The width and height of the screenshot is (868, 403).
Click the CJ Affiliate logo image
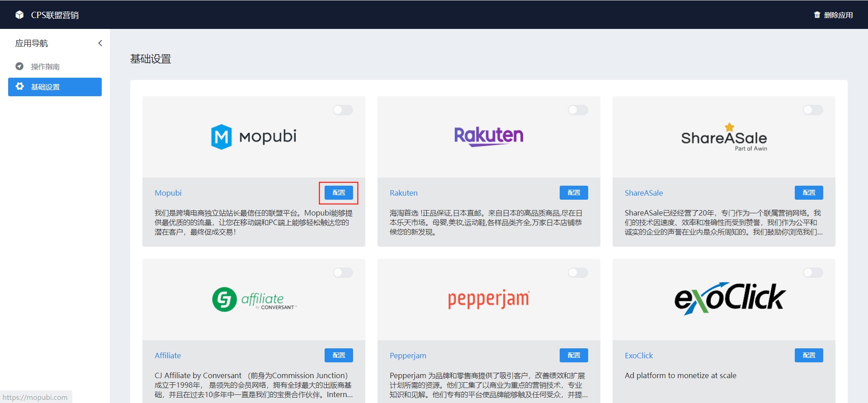[254, 300]
